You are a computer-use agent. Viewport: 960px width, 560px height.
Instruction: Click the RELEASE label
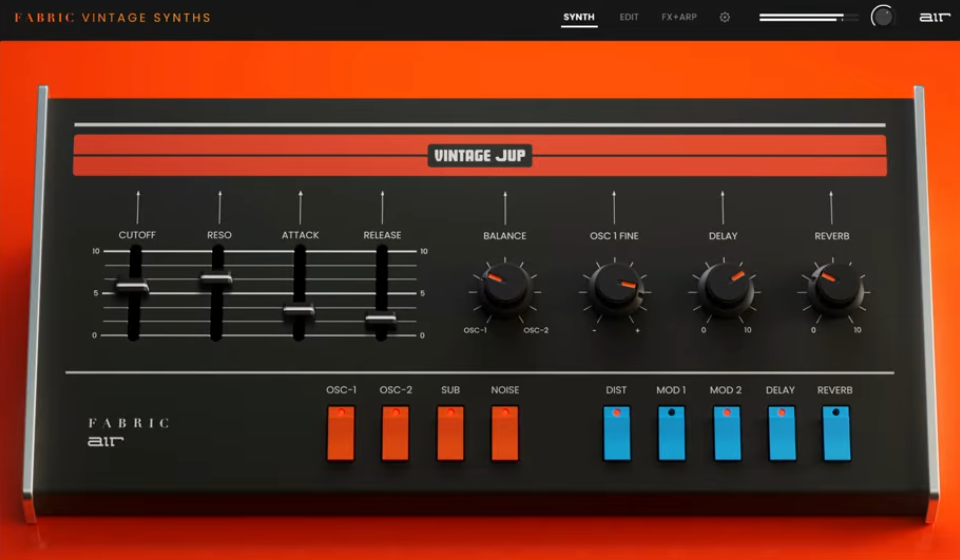(x=382, y=235)
